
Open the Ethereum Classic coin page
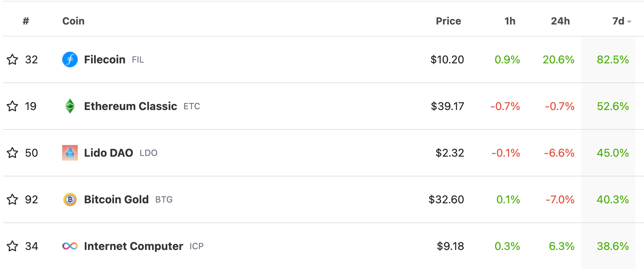(131, 106)
